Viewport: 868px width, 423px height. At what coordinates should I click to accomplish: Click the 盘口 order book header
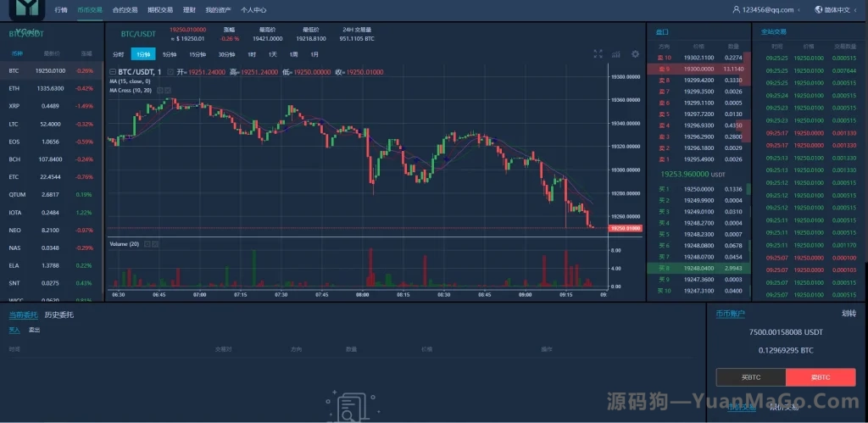pyautogui.click(x=663, y=31)
